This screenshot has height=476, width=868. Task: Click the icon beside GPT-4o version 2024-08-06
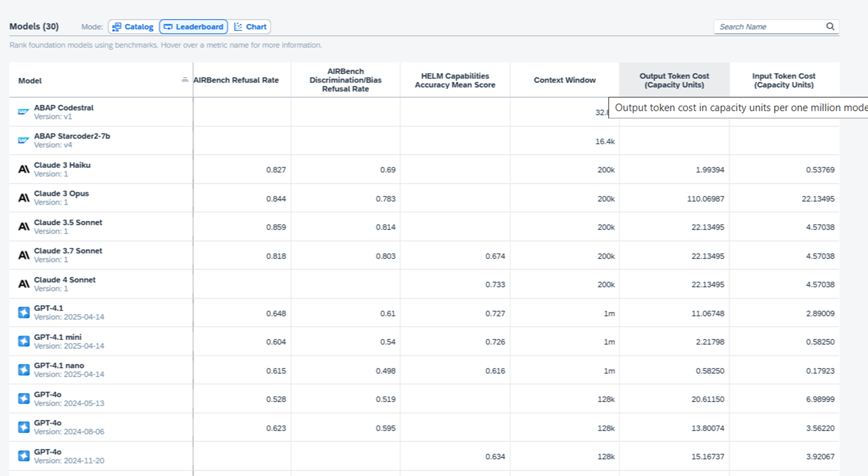[x=24, y=428]
